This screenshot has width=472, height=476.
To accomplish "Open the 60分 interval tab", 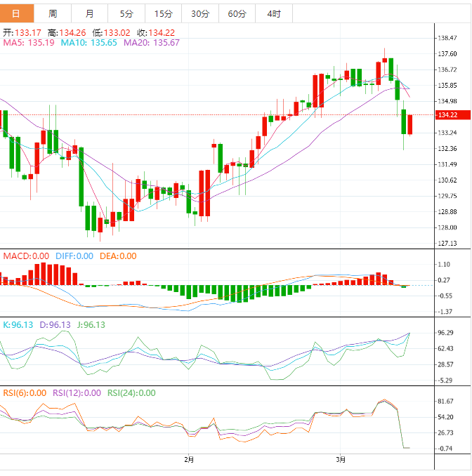I will click(237, 13).
